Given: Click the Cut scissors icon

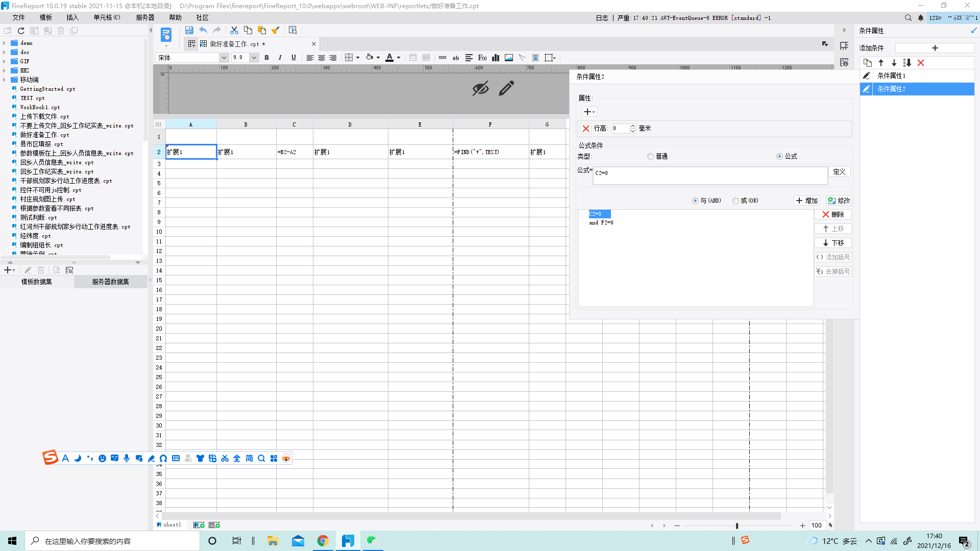Looking at the screenshot, I should (234, 31).
